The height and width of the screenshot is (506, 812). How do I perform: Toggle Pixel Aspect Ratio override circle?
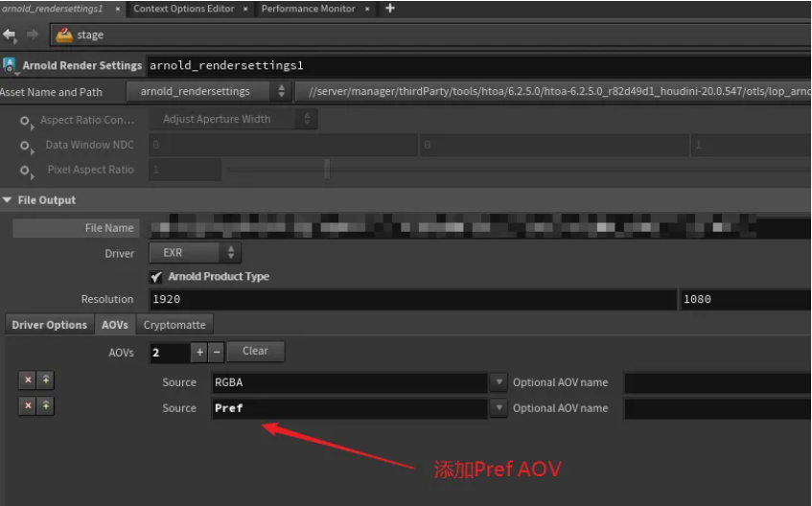24,170
